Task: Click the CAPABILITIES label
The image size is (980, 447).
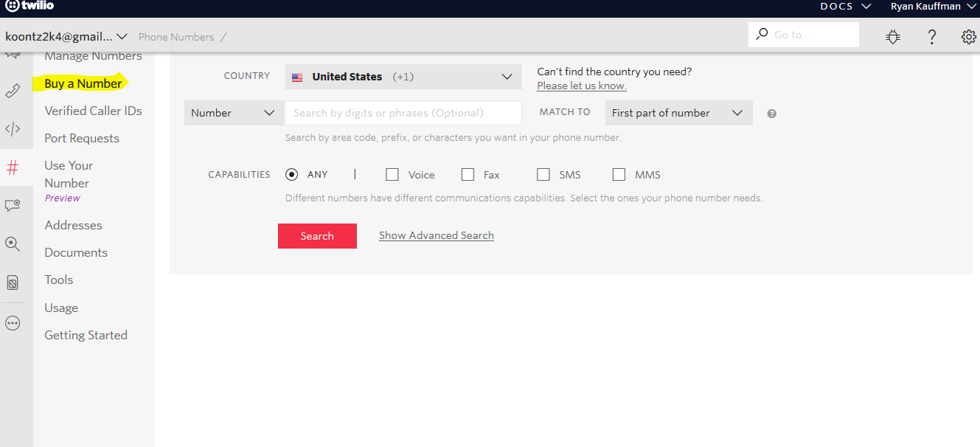Action: (x=239, y=175)
